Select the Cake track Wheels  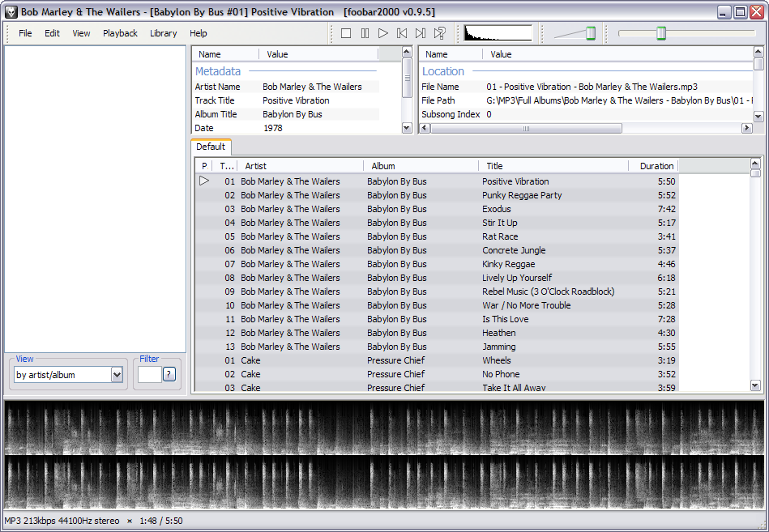[x=437, y=360]
